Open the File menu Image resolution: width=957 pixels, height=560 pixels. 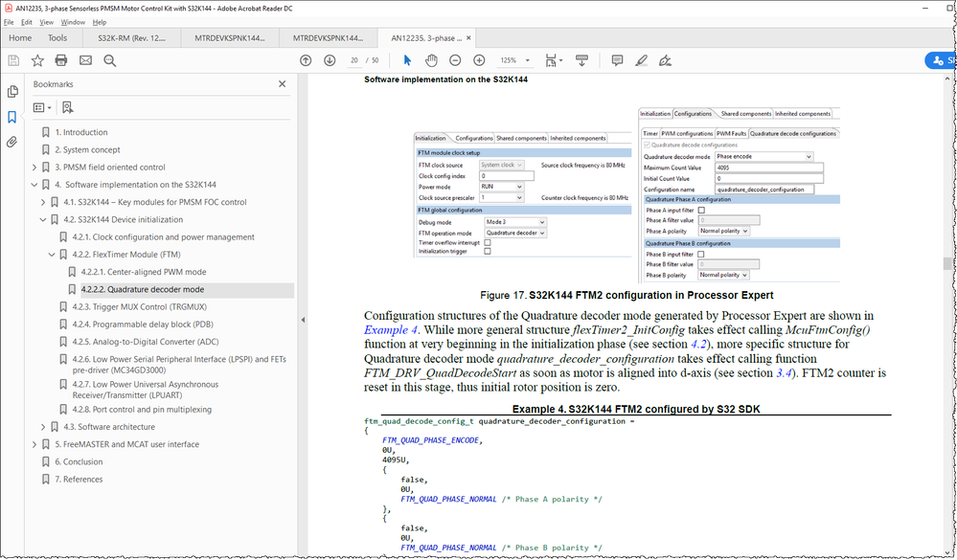click(9, 22)
